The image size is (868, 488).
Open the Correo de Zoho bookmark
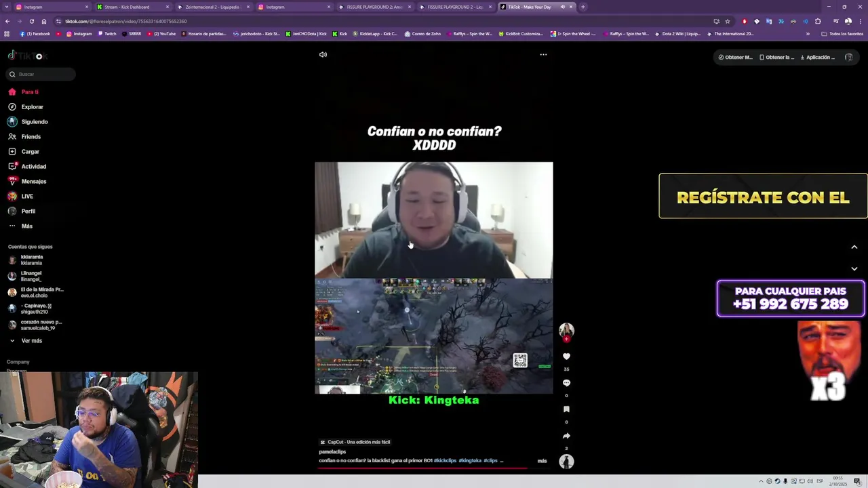422,34
